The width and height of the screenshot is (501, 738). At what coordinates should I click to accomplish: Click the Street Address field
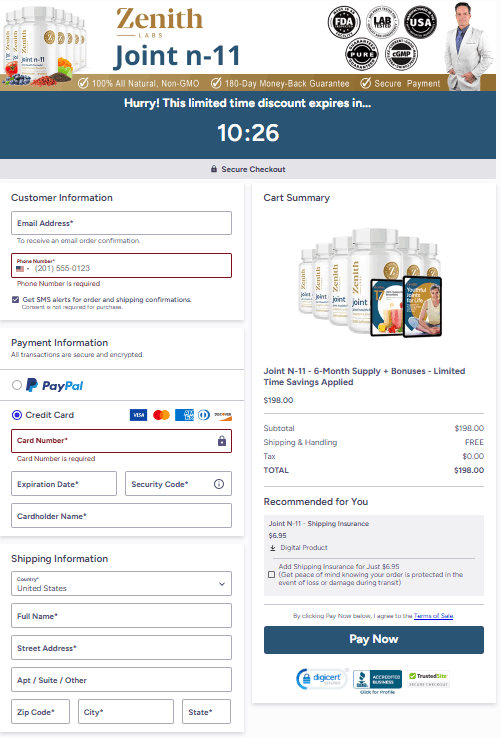pos(121,648)
